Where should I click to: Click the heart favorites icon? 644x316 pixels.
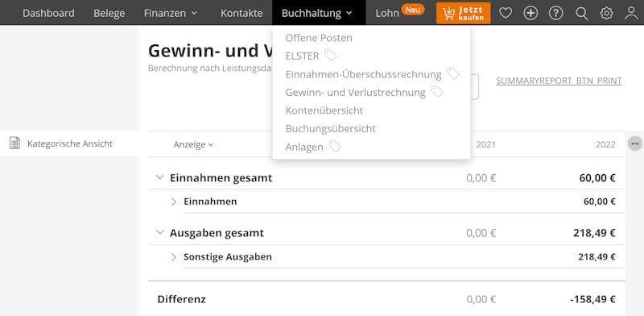pyautogui.click(x=506, y=13)
